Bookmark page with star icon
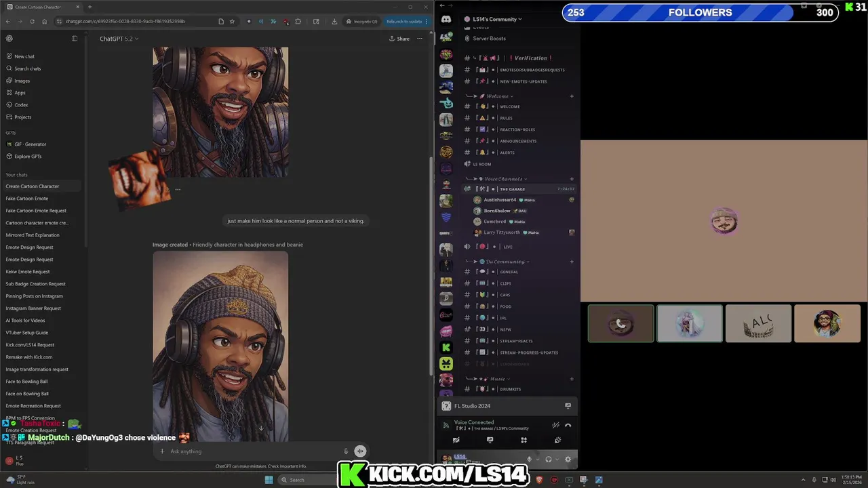Viewport: 868px width, 488px height. tap(232, 21)
